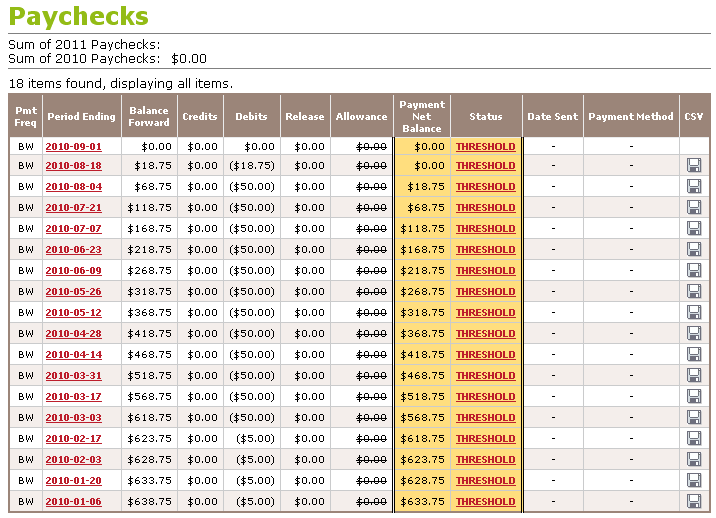Click the CSV save icon for 2010-06-23
The height and width of the screenshot is (518, 716).
[694, 250]
